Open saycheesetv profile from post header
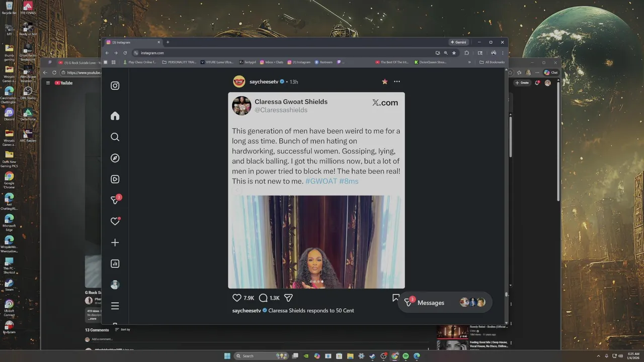The image size is (644, 362). [x=264, y=81]
